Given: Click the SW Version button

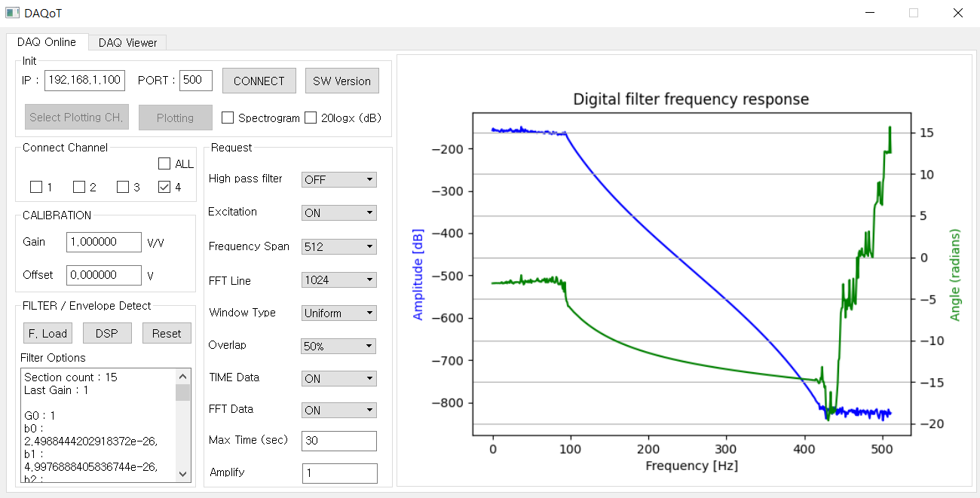Looking at the screenshot, I should 341,81.
